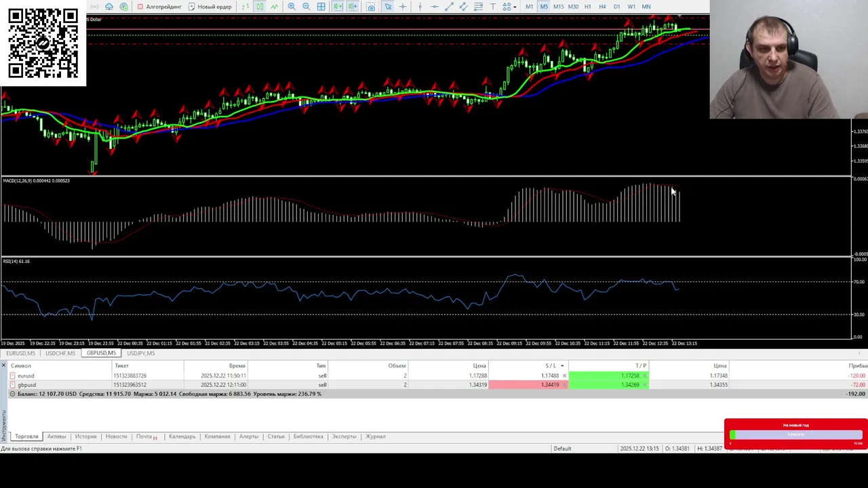This screenshot has height=488, width=868.
Task: Switch to GBPUSD,M5 chart tab
Action: (x=101, y=353)
